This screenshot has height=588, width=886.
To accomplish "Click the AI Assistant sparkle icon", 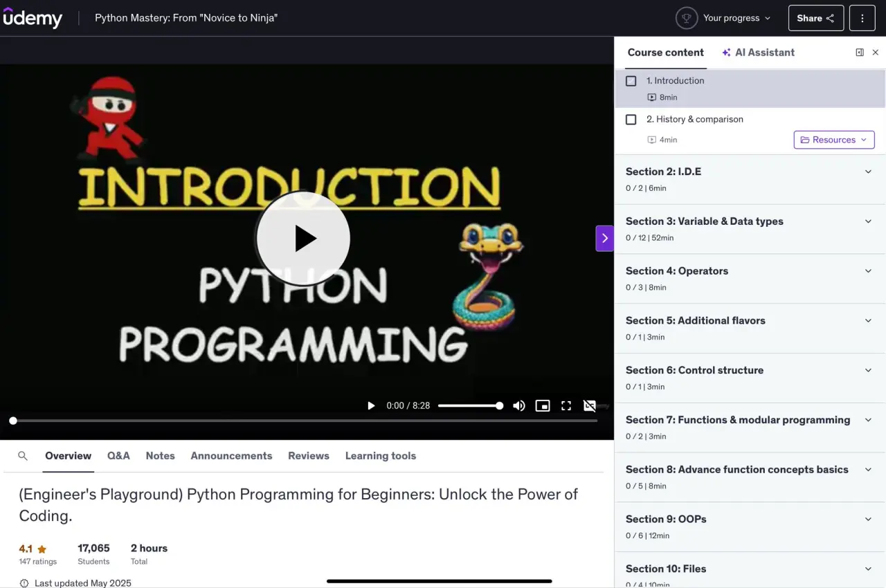I will [726, 53].
